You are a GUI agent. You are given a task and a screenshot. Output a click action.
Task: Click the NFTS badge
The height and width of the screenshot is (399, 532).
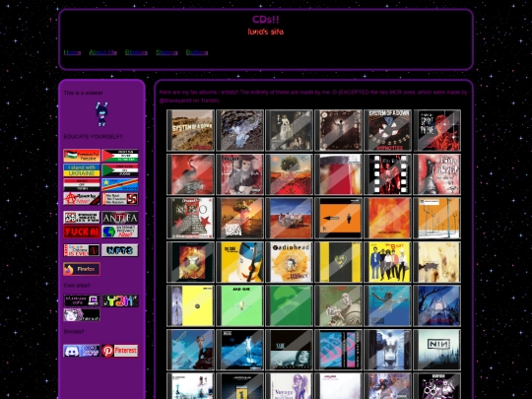120,250
